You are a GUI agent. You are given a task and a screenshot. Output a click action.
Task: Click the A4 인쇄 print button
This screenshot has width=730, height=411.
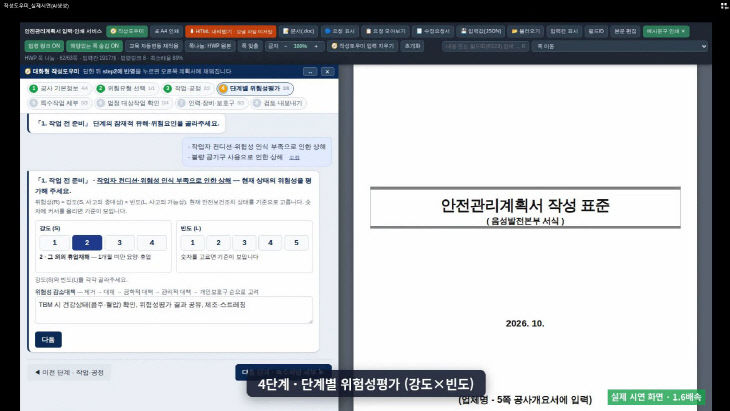166,31
